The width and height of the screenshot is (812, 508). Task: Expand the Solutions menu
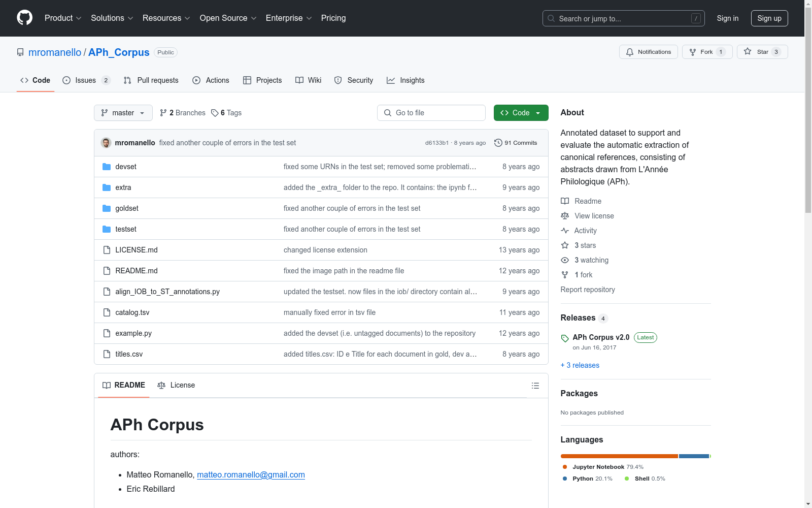[112, 18]
